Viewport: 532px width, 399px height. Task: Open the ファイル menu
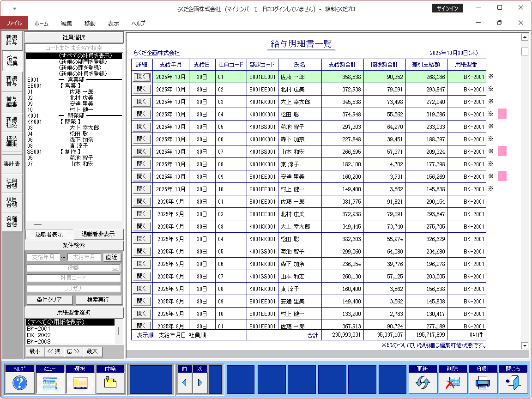point(14,23)
